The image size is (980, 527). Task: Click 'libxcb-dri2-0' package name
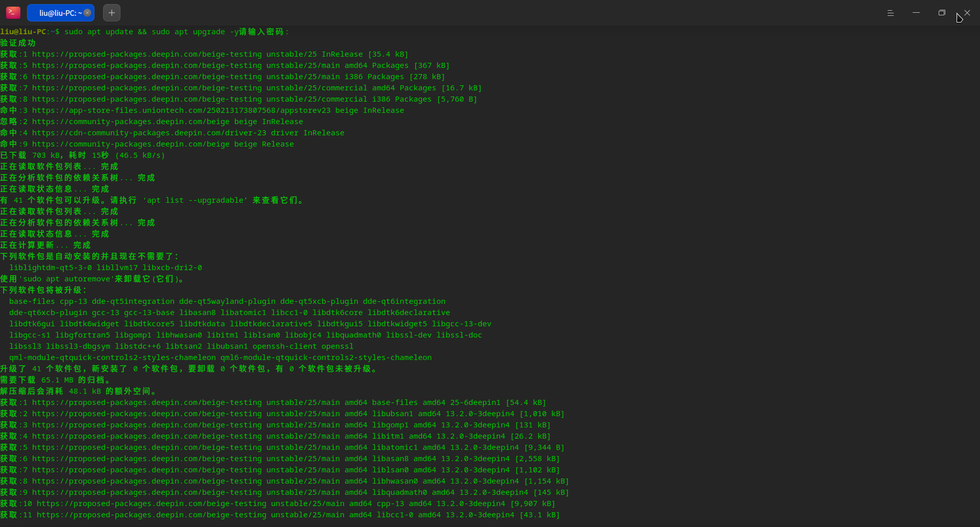tap(172, 268)
